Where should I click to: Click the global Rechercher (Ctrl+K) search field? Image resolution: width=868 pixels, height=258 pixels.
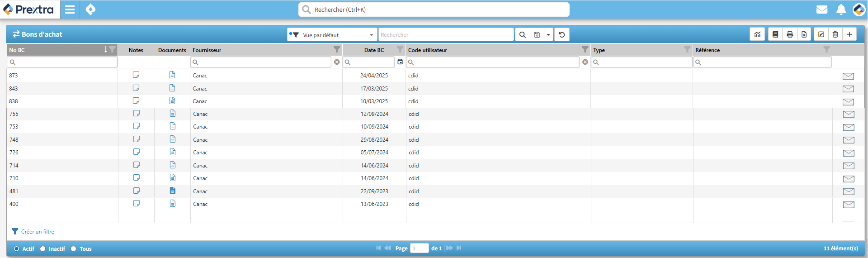(x=434, y=10)
